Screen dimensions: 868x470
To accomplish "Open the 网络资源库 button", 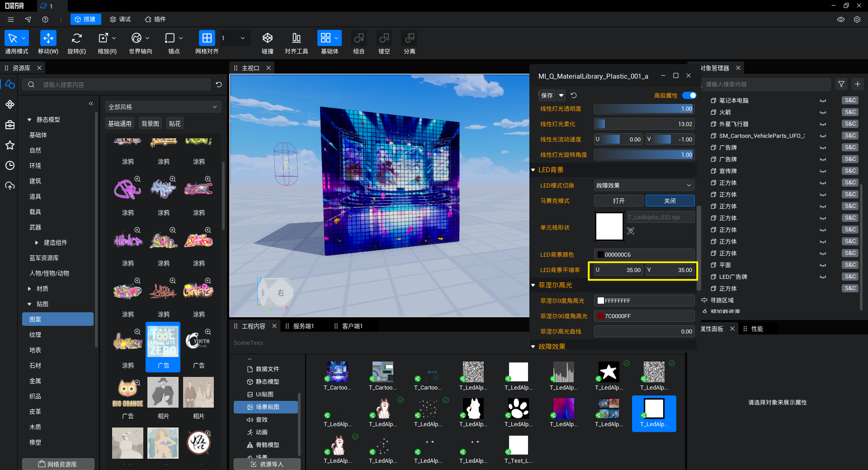I will click(58, 464).
